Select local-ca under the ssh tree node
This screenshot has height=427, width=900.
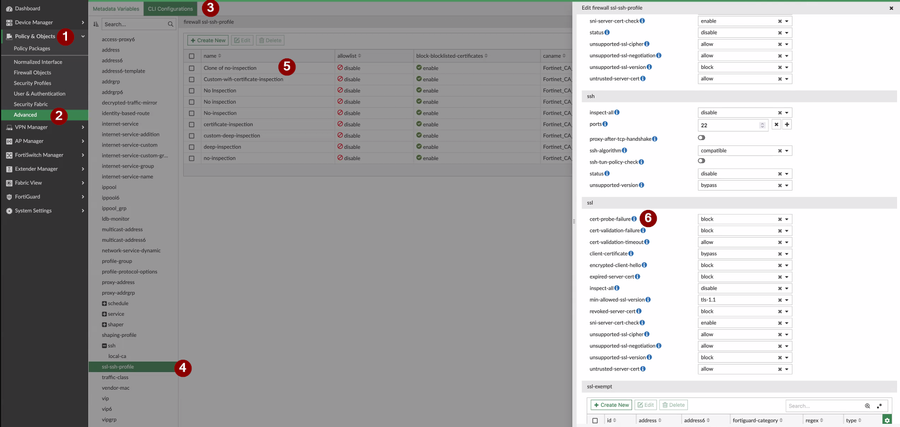(x=117, y=356)
